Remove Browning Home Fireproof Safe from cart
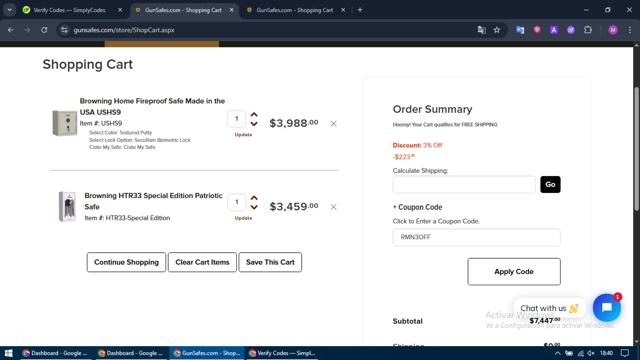This screenshot has width=640, height=360. [x=333, y=123]
